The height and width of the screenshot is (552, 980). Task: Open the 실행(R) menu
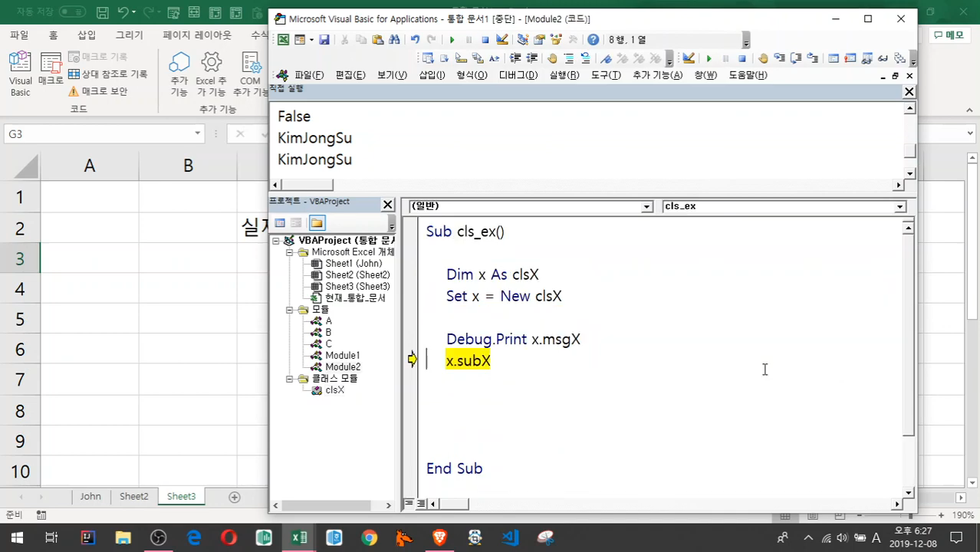click(x=564, y=75)
